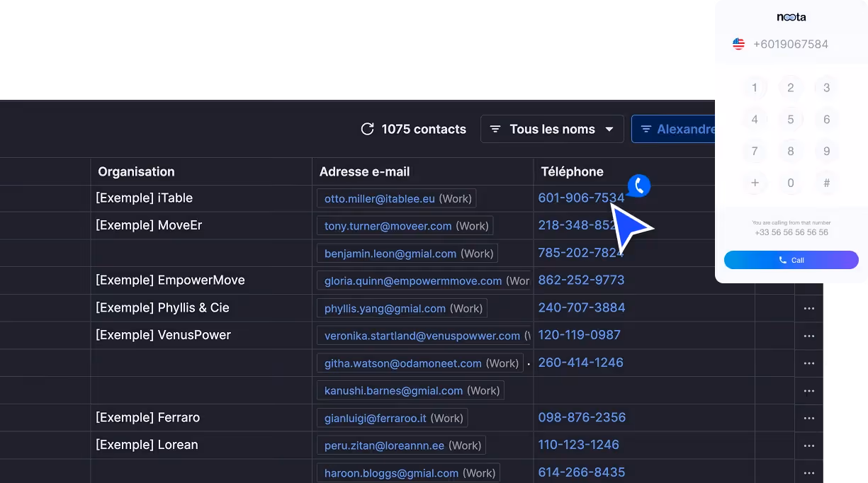
Task: Open the email gloria.quinn@empowermmove.com
Action: [411, 280]
